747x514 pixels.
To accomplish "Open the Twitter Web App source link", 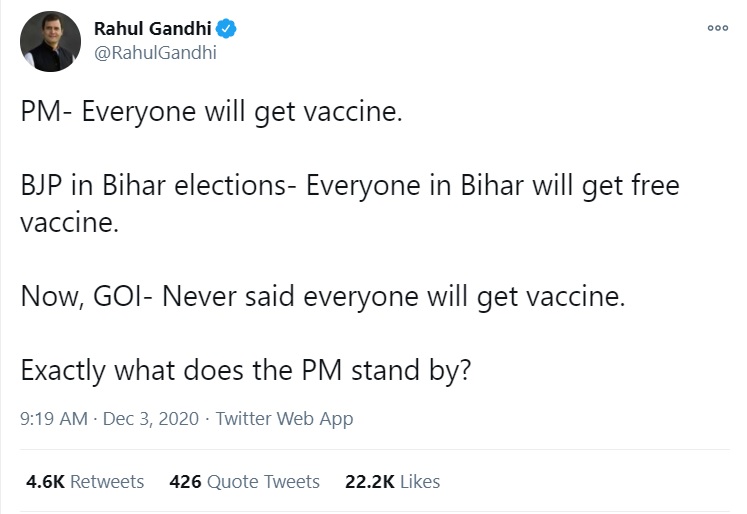I will pyautogui.click(x=284, y=419).
